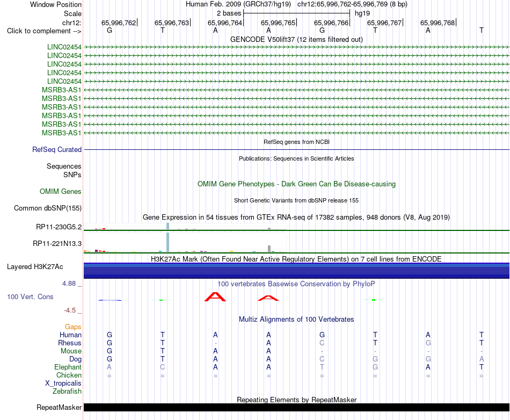Click the Elephant row G base

tap(375, 367)
